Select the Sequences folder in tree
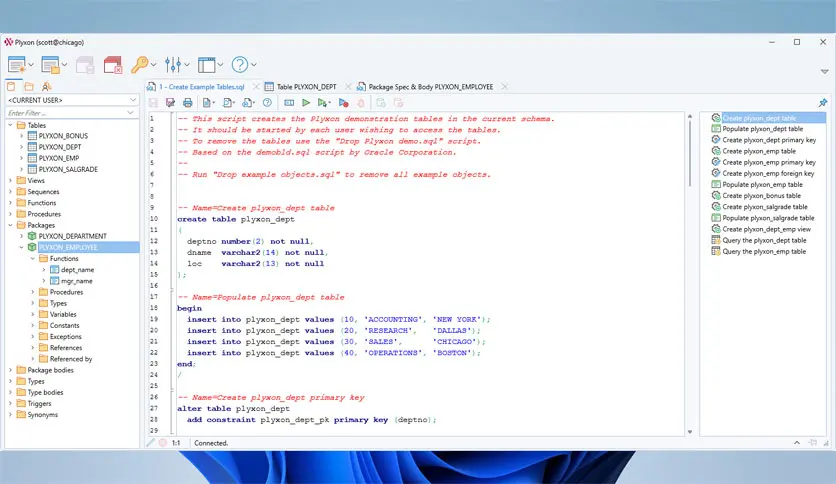 coord(43,192)
